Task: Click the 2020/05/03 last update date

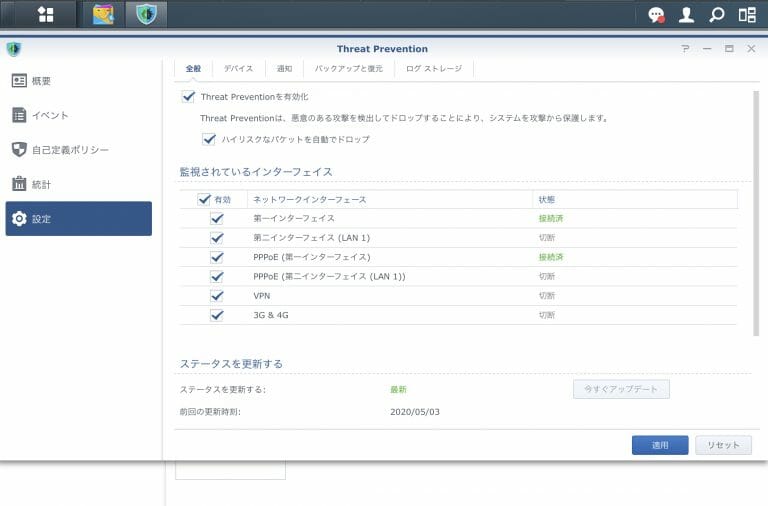Action: [415, 412]
